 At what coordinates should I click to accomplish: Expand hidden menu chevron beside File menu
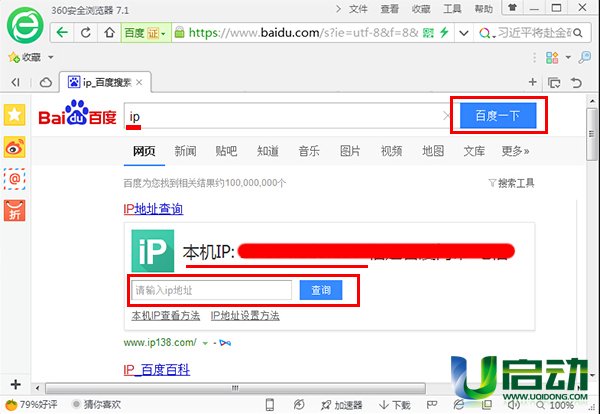click(x=338, y=9)
